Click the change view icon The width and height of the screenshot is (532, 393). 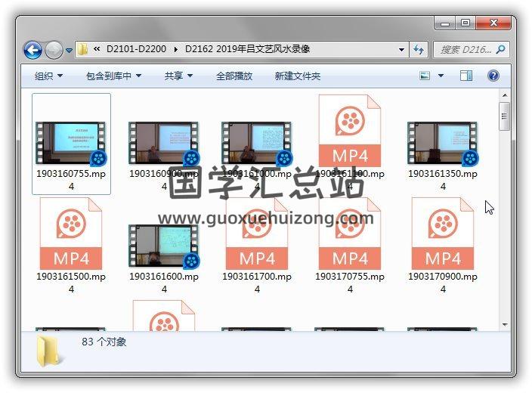(425, 76)
